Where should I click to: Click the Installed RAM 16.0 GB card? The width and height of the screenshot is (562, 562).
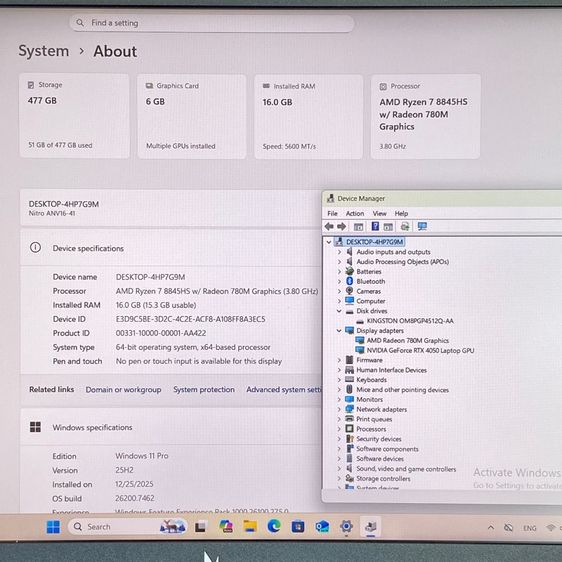308,116
